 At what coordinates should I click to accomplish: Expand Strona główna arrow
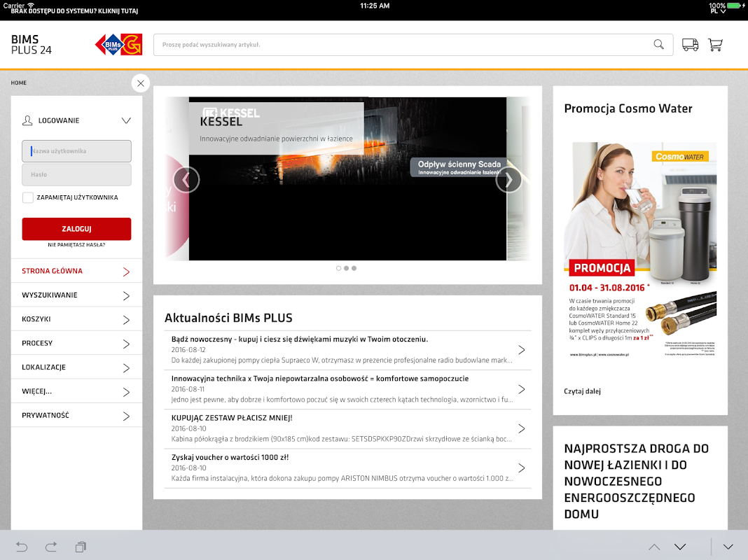[126, 272]
